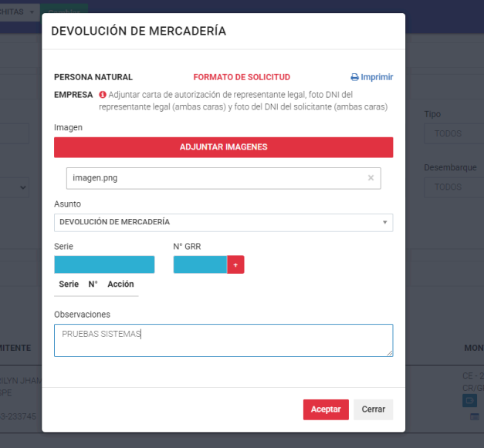Click the Imprimir link

point(377,77)
